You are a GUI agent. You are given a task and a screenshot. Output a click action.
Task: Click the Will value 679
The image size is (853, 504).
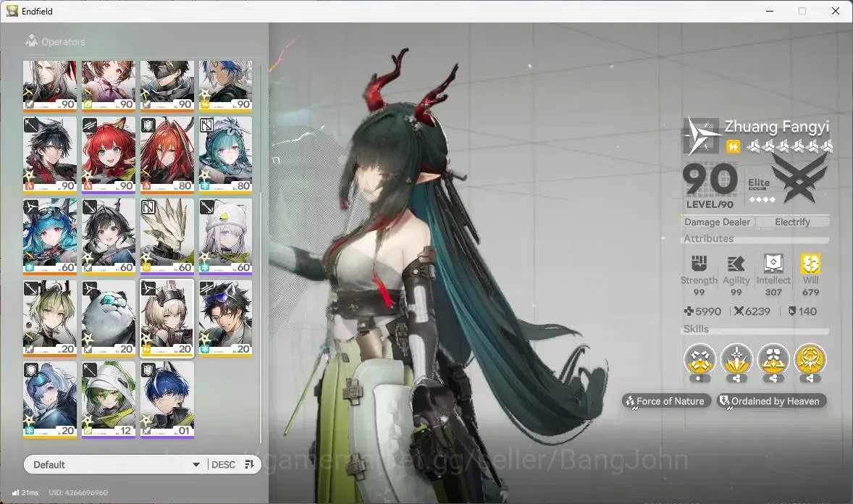[810, 293]
